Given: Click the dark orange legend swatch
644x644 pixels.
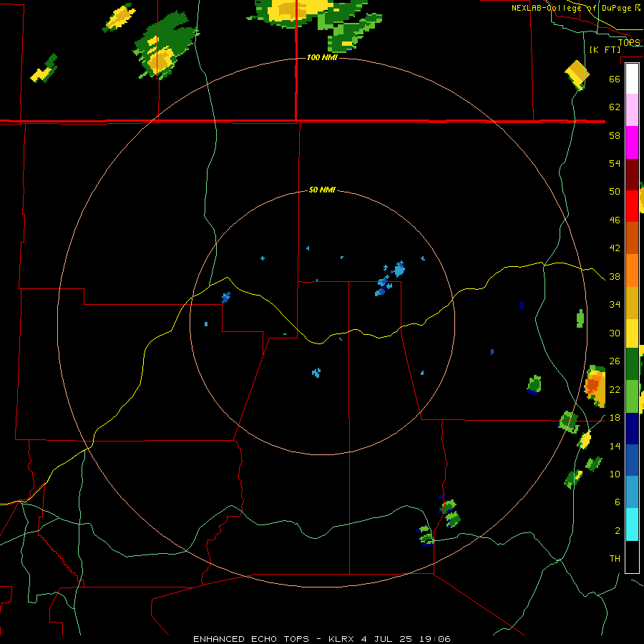Looking at the screenshot, I should (x=632, y=238).
